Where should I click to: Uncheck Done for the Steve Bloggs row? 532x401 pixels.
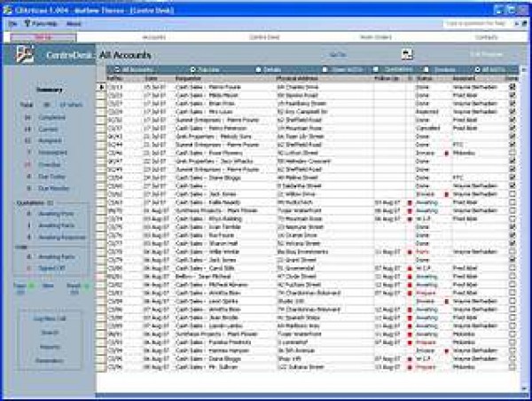click(x=512, y=177)
